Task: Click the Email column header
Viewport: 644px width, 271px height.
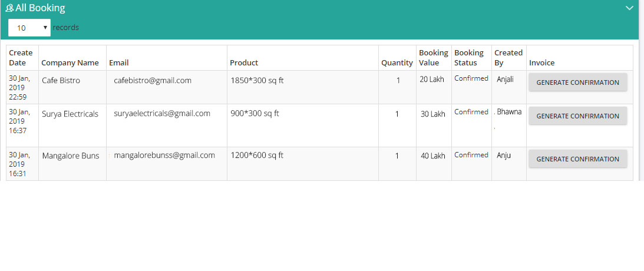Action: pyautogui.click(x=118, y=63)
